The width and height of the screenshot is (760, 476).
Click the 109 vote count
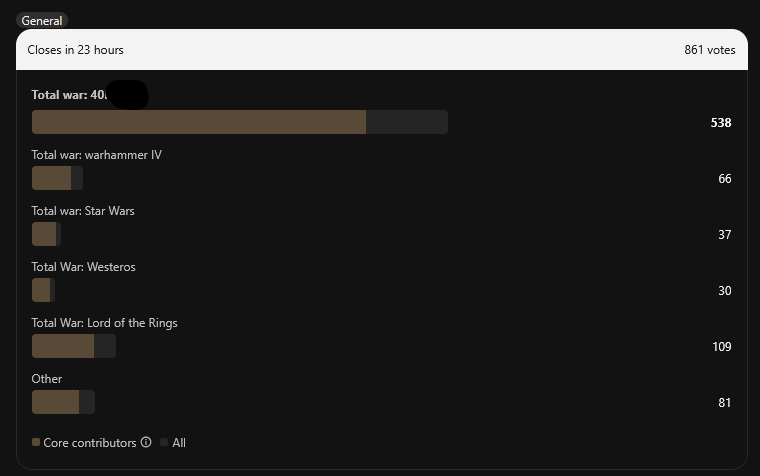722,347
